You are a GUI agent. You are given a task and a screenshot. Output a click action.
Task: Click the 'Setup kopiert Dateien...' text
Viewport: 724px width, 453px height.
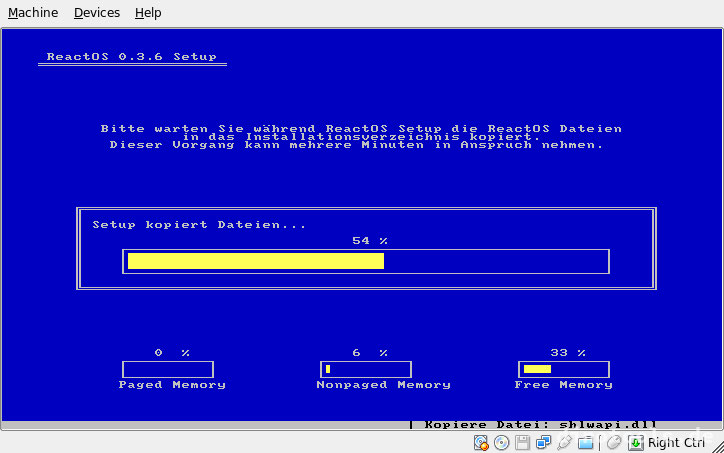pyautogui.click(x=199, y=225)
